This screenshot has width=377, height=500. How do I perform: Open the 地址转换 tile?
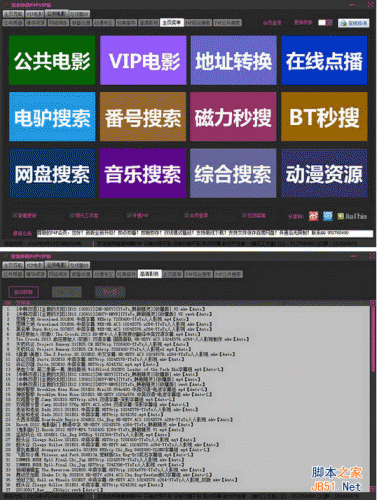[x=234, y=60]
